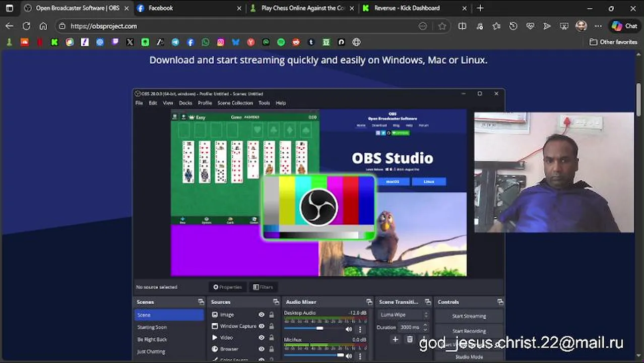644x363 pixels.
Task: Add this page to favorites star
Action: pos(442,26)
